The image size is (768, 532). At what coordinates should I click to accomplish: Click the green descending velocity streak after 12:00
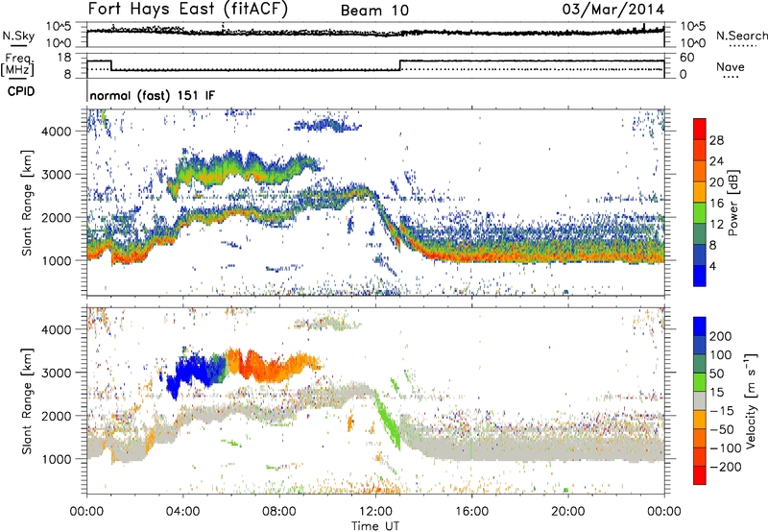[x=388, y=419]
